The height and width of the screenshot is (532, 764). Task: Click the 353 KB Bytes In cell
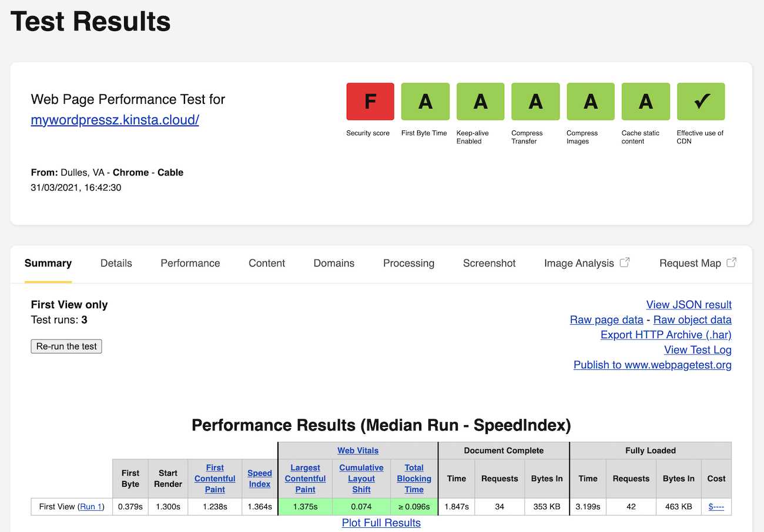click(547, 507)
